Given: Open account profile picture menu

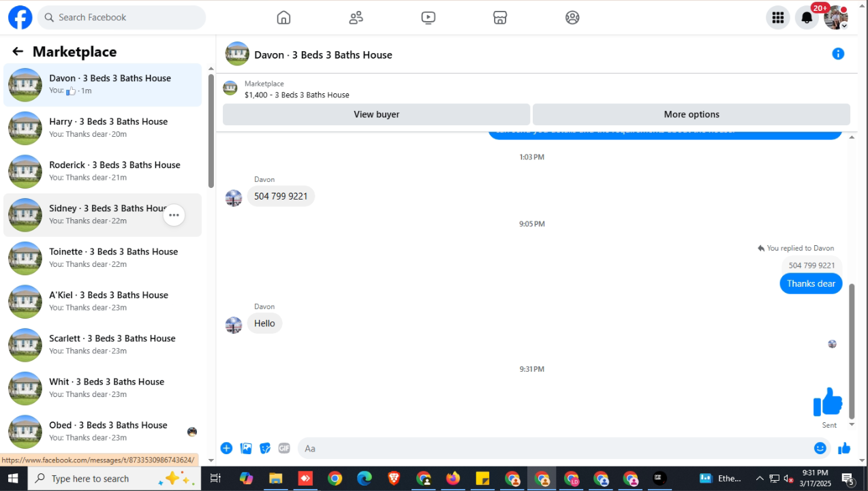Looking at the screenshot, I should pos(836,18).
